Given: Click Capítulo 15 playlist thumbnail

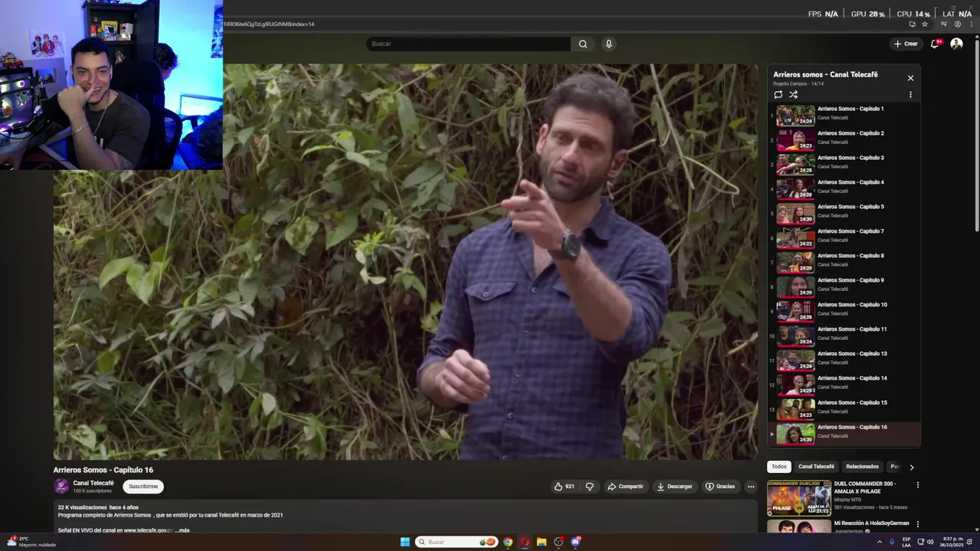Looking at the screenshot, I should (795, 409).
